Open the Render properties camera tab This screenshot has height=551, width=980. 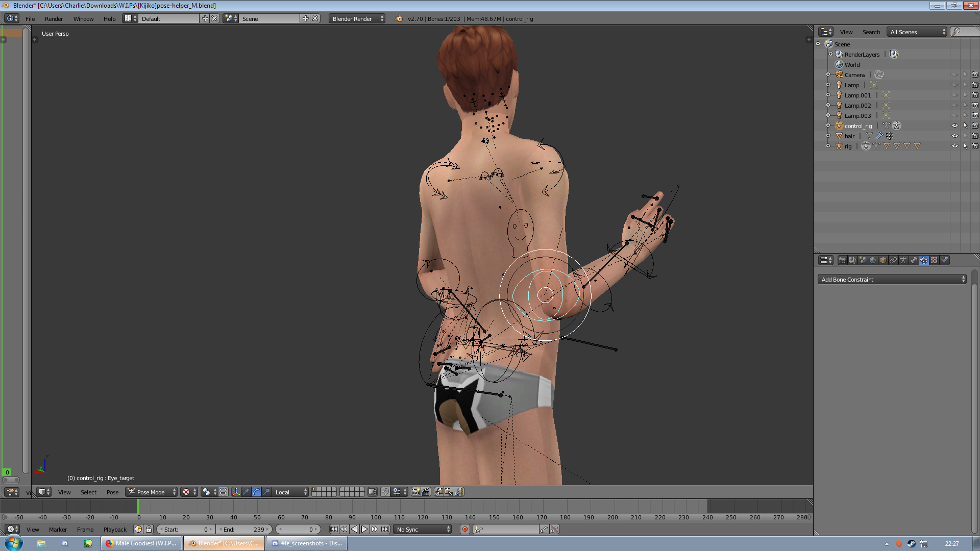click(842, 260)
